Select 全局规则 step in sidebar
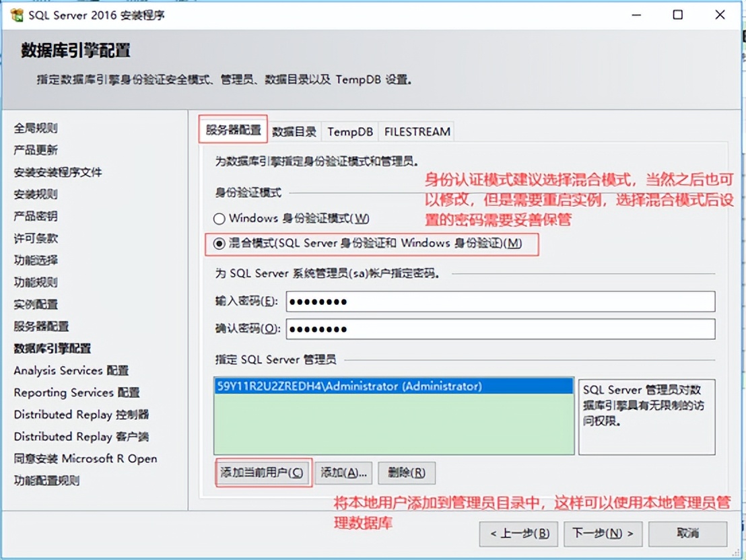Image resolution: width=746 pixels, height=560 pixels. 36,128
